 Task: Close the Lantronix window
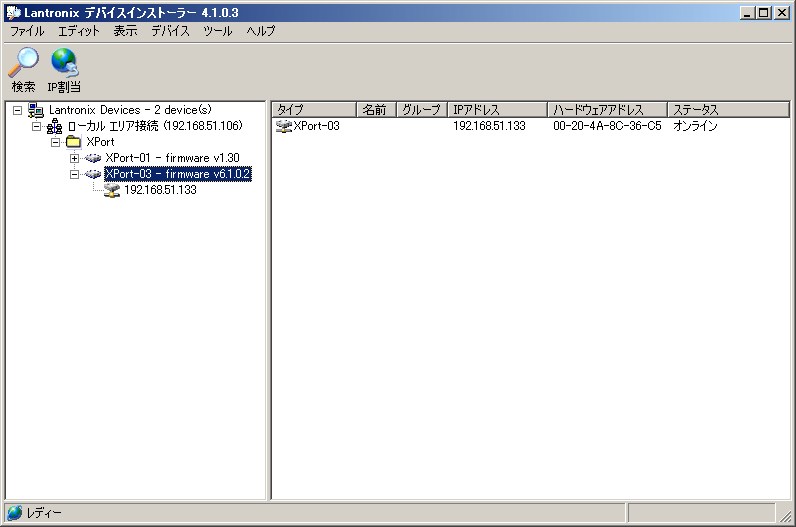(782, 13)
